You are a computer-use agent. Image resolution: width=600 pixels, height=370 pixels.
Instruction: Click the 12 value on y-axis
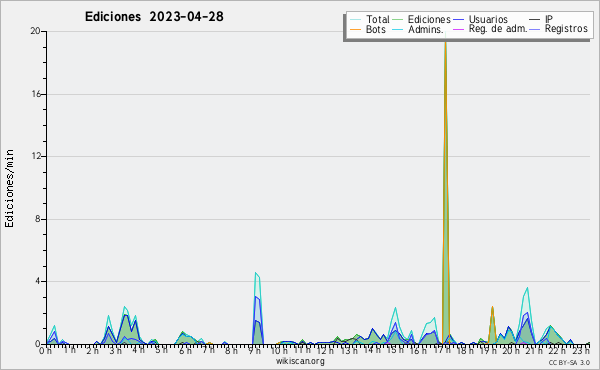35,156
